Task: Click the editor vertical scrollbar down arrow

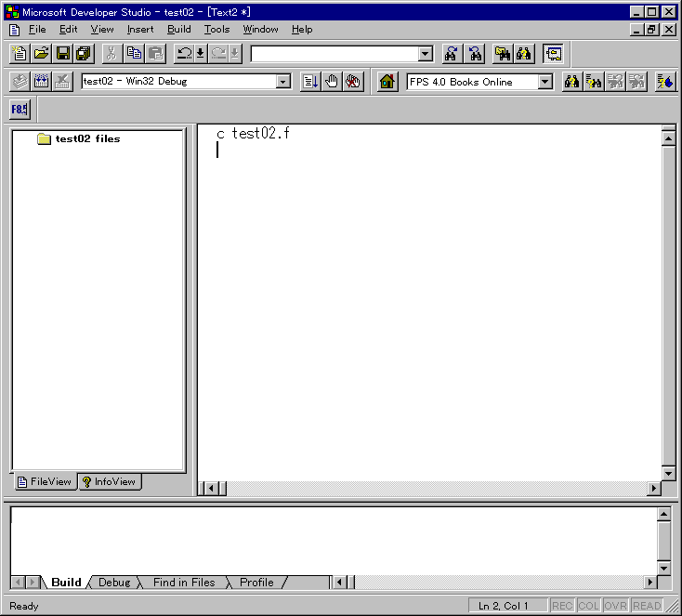Action: [667, 473]
